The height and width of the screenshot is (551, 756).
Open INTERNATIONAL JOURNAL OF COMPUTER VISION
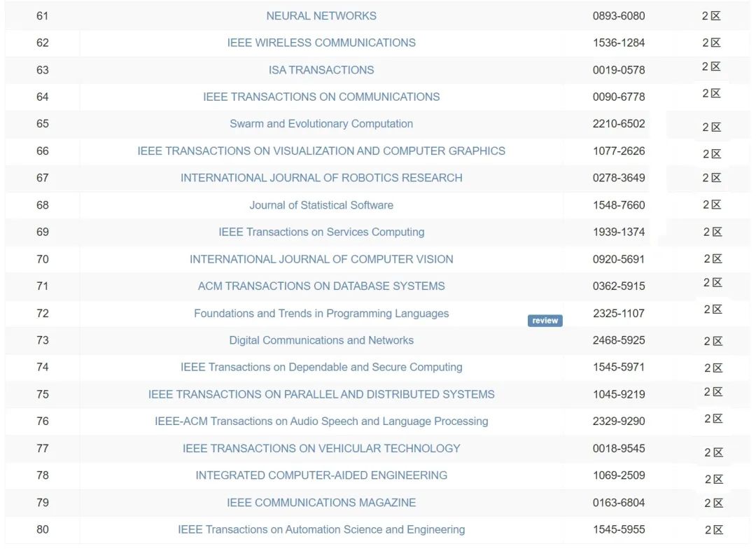point(321,259)
